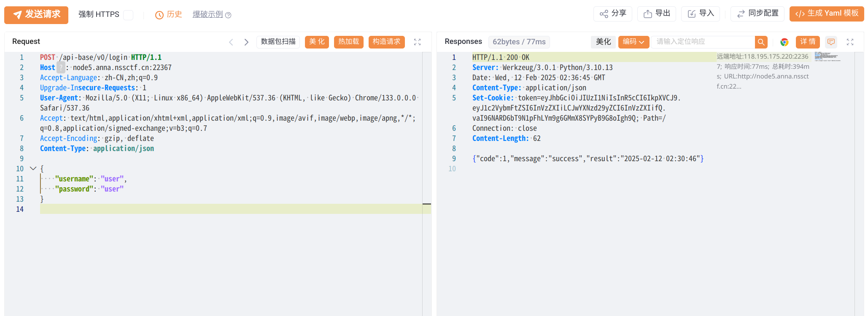Expand the Responses panel to fullscreen
The height and width of the screenshot is (316, 868).
(850, 42)
